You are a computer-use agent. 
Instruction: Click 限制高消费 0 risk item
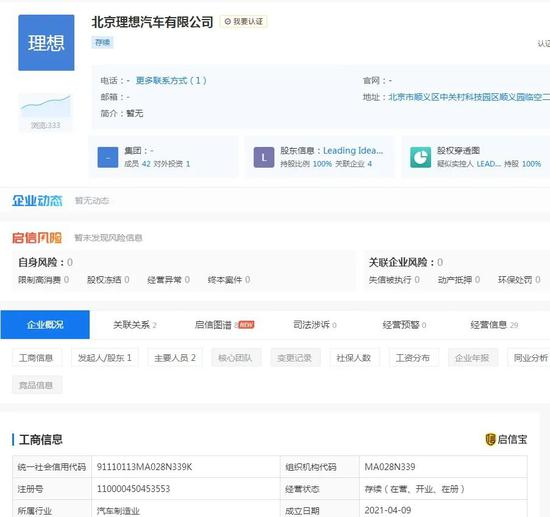point(43,280)
